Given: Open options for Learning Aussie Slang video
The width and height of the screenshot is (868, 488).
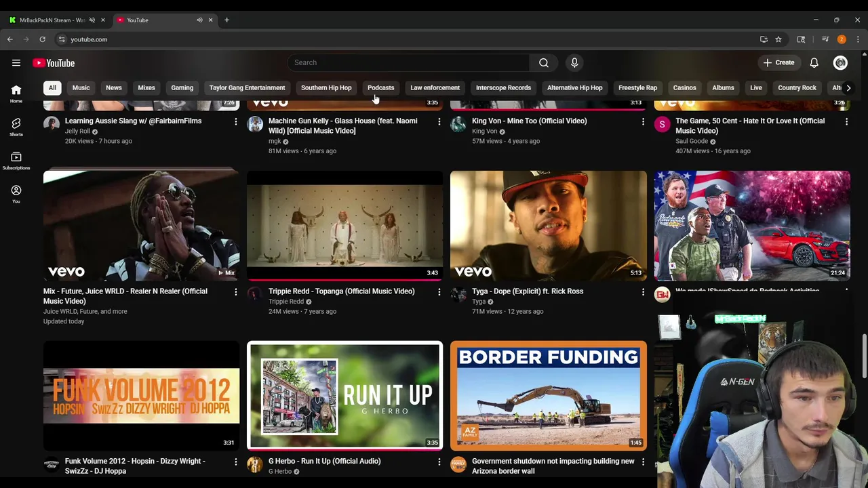Looking at the screenshot, I should click(x=236, y=121).
